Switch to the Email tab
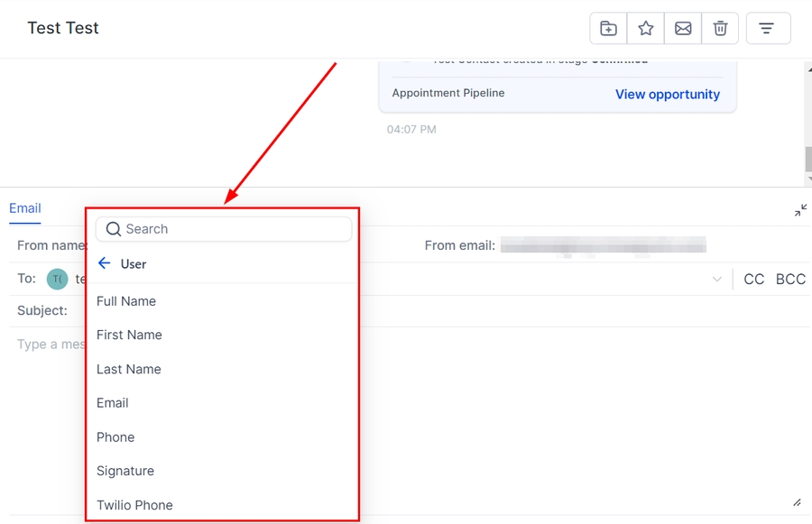Viewport: 812px width, 524px height. [x=25, y=208]
